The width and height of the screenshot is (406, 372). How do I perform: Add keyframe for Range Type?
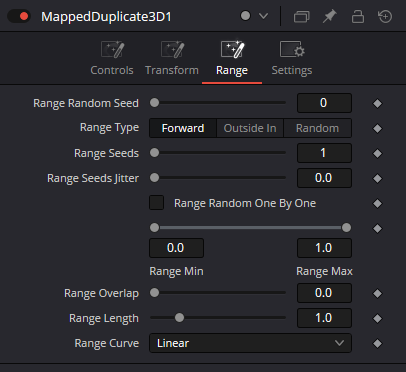[377, 128]
